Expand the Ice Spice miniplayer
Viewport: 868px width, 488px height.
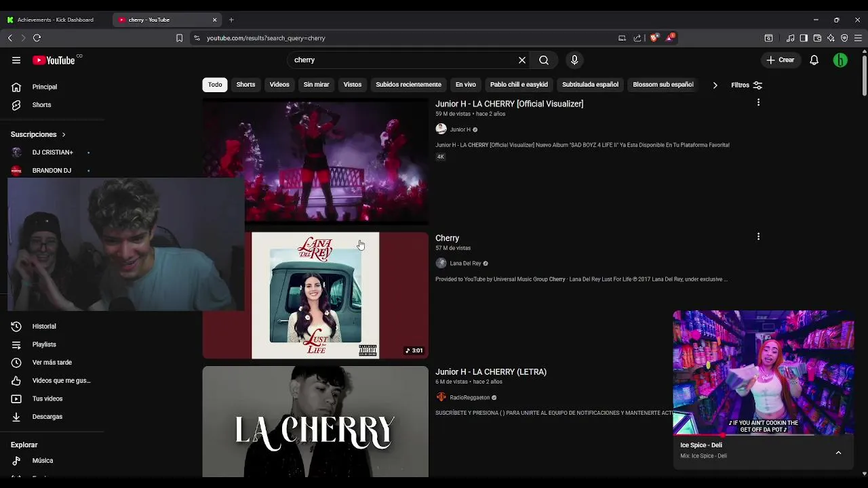pyautogui.click(x=838, y=453)
